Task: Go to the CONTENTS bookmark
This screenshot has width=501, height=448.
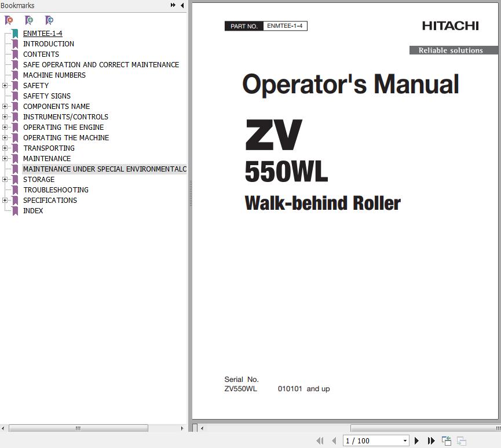Action: 41,54
